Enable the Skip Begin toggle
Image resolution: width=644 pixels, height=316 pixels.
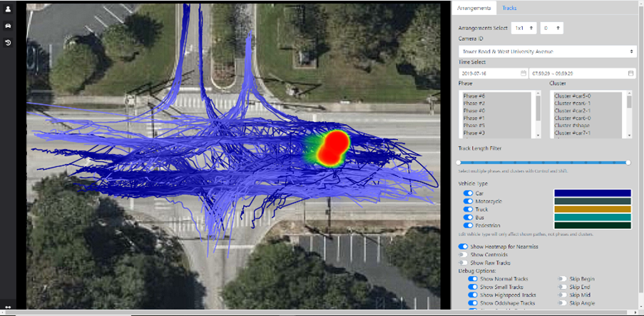point(563,279)
